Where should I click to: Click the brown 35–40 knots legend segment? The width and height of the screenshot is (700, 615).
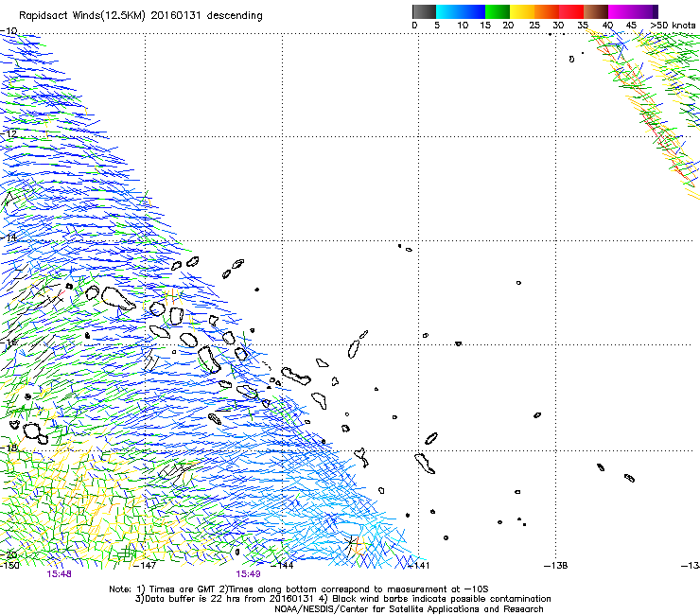[596, 11]
